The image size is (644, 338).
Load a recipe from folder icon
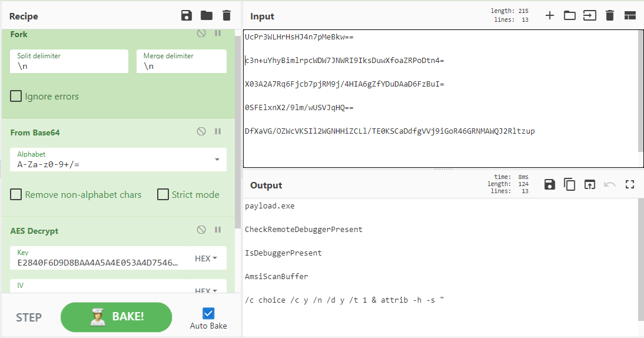coord(207,16)
